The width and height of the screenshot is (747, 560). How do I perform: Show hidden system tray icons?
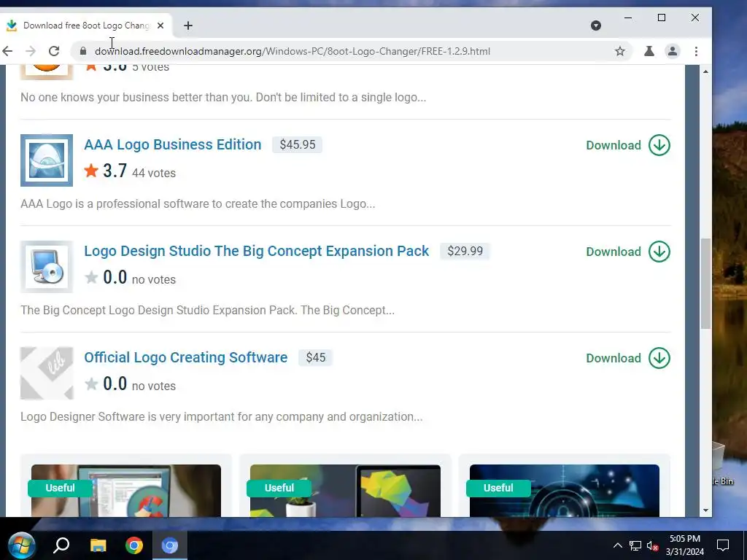[617, 545]
